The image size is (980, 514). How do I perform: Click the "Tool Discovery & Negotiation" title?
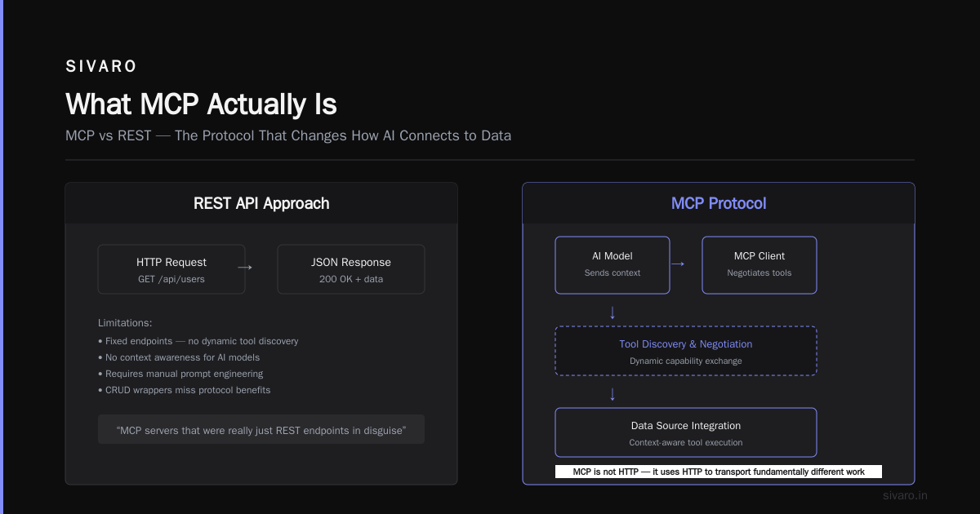click(x=686, y=344)
